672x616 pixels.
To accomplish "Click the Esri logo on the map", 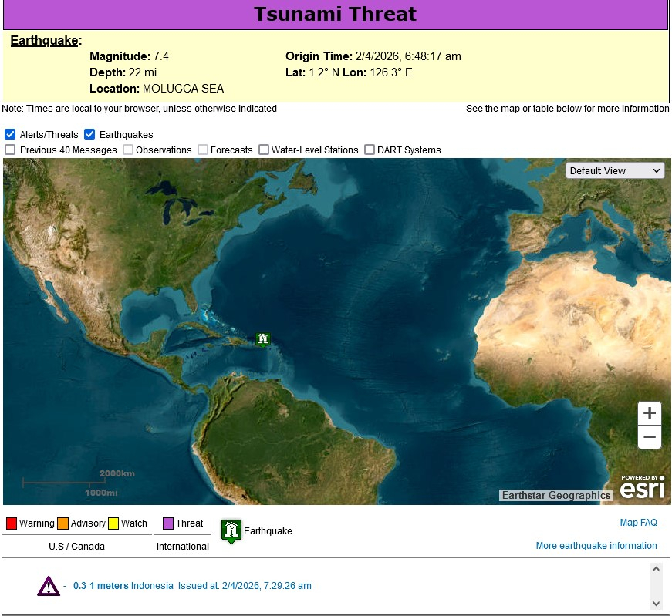I will pos(642,488).
